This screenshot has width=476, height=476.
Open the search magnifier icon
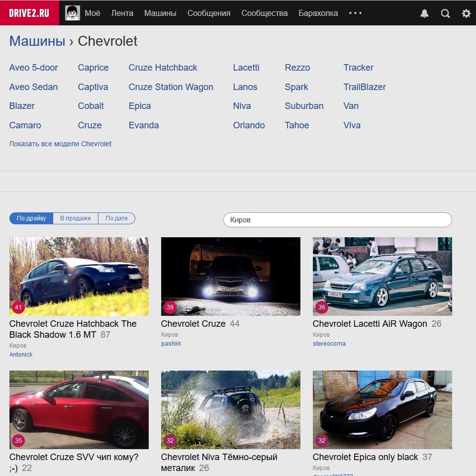[445, 13]
